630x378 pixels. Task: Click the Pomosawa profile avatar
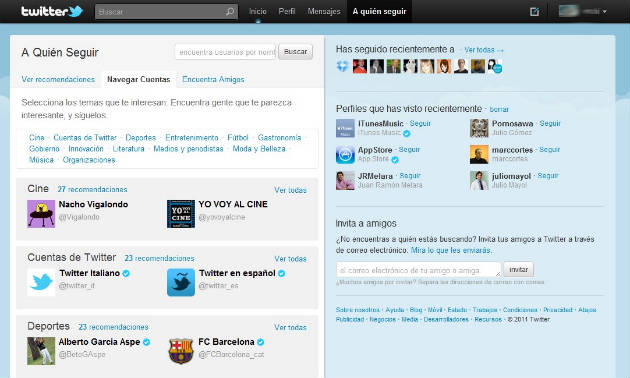coord(479,128)
